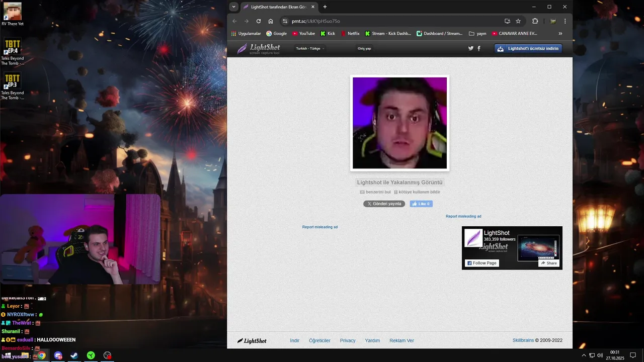Open the uploaded screenshot image
The image size is (644, 362).
coord(399,123)
